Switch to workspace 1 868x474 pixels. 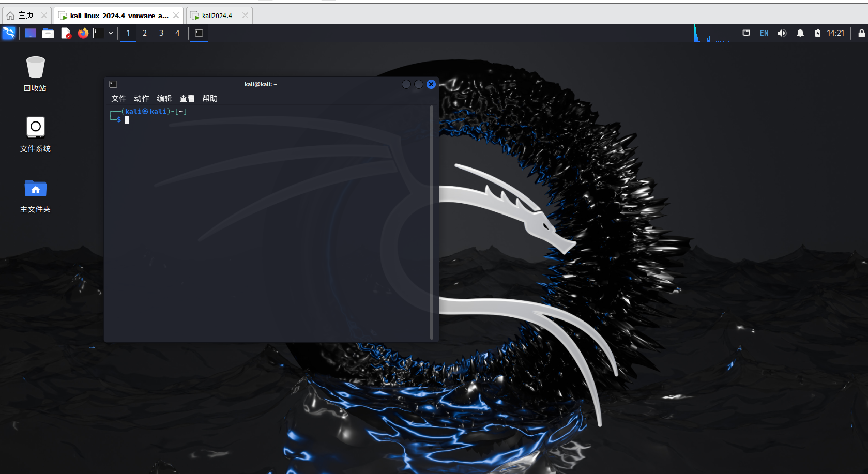click(x=128, y=33)
